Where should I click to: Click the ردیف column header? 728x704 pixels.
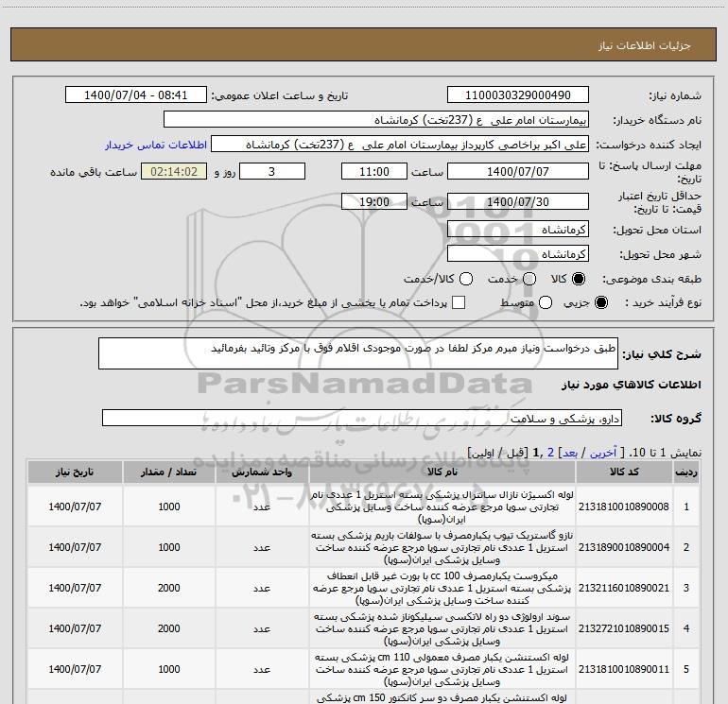click(x=686, y=472)
